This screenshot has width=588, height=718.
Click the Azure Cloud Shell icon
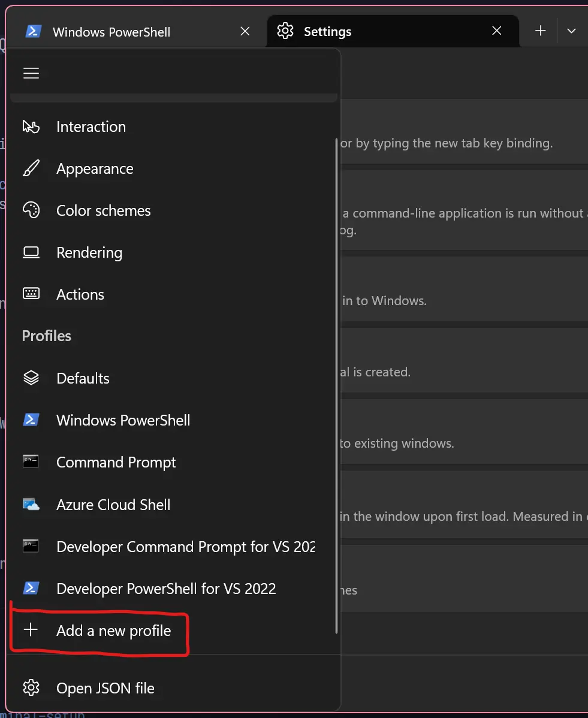coord(31,505)
